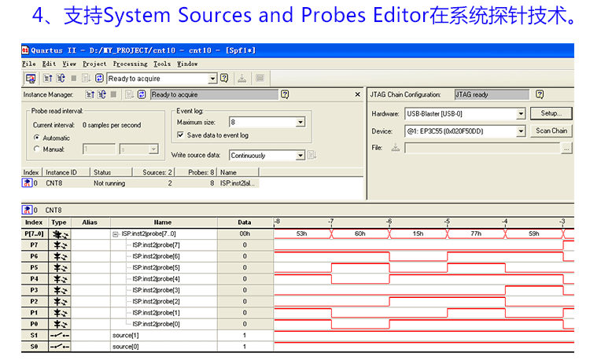Click the file download icon next to File

click(396, 148)
